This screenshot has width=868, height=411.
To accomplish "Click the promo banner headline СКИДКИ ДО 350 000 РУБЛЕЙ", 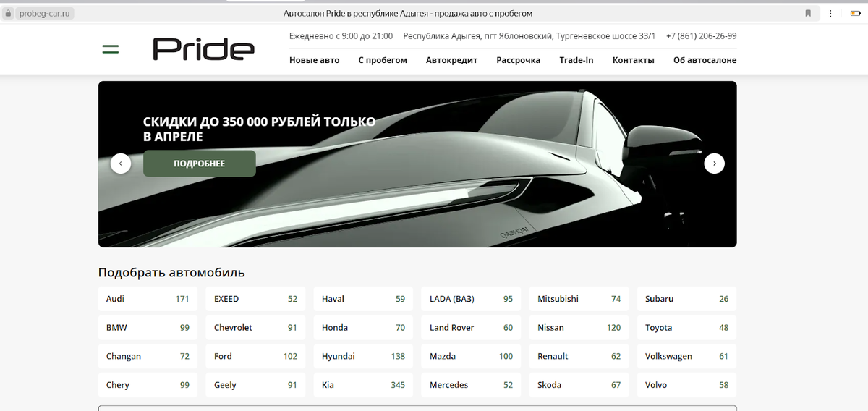I will (259, 129).
